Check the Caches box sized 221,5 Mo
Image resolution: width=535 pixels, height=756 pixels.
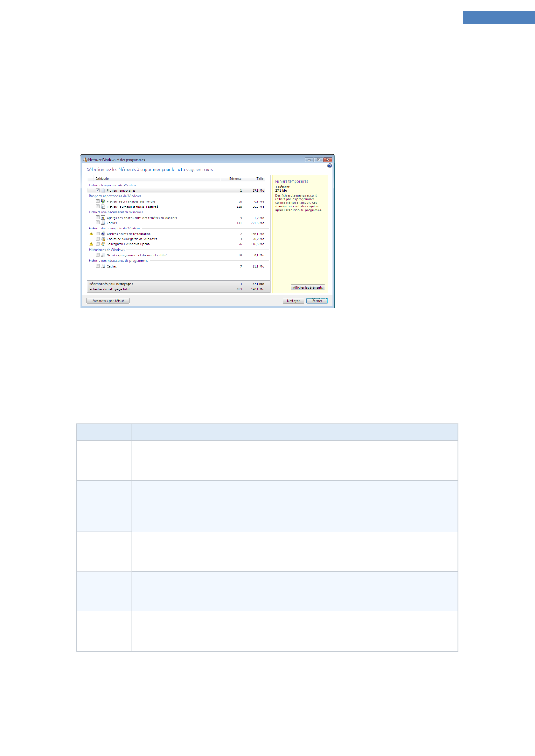(x=97, y=223)
